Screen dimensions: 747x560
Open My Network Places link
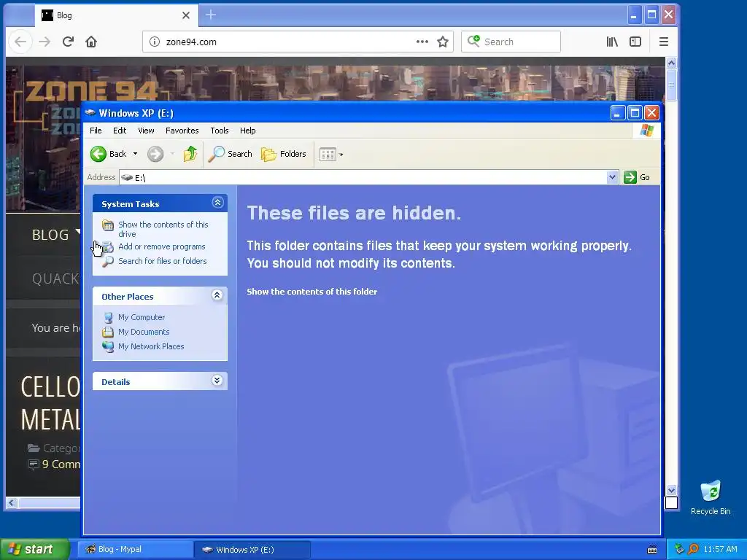click(x=151, y=346)
